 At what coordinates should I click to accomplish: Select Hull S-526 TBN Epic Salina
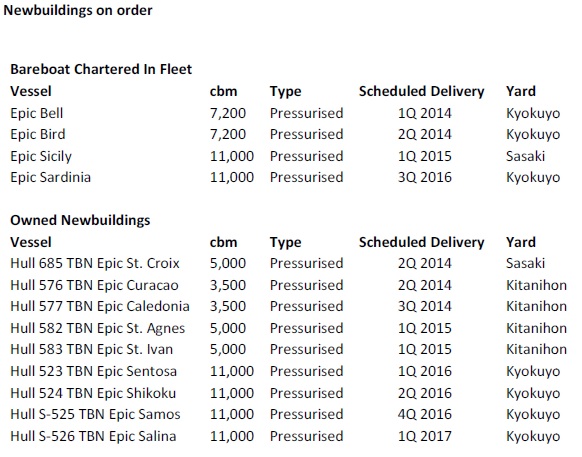(93, 436)
